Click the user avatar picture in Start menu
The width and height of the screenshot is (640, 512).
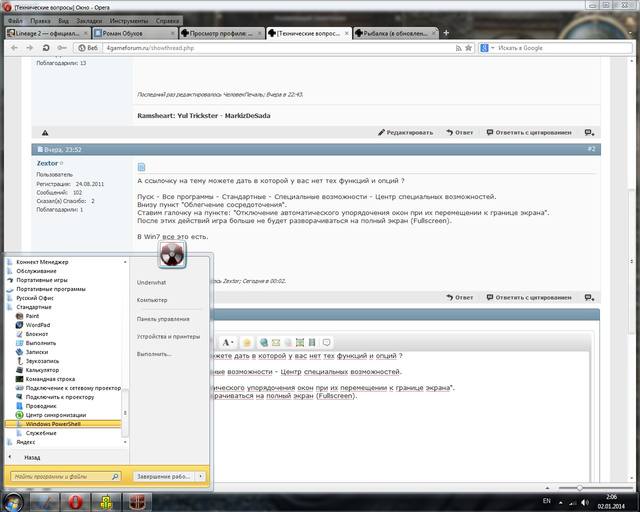pos(172,254)
